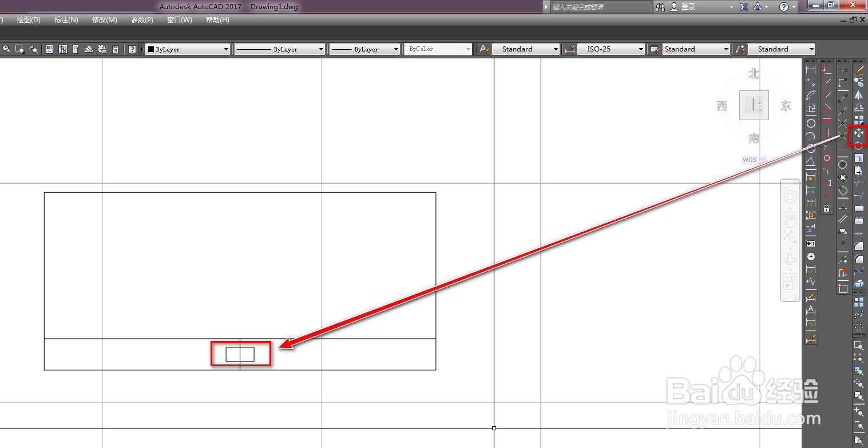
Task: Open the 标注(N) menu
Action: pos(66,20)
